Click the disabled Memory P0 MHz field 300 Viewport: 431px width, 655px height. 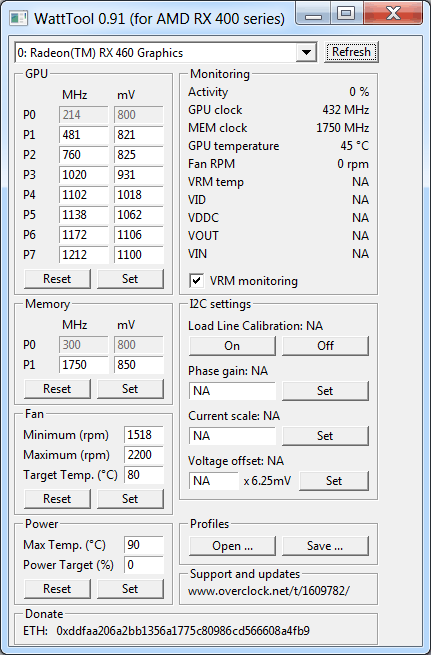(x=83, y=345)
